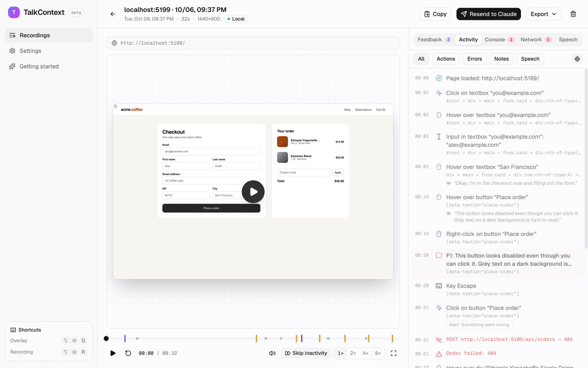Filter activity by Errors
Image resolution: width=588 pixels, height=368 pixels.
click(x=474, y=59)
